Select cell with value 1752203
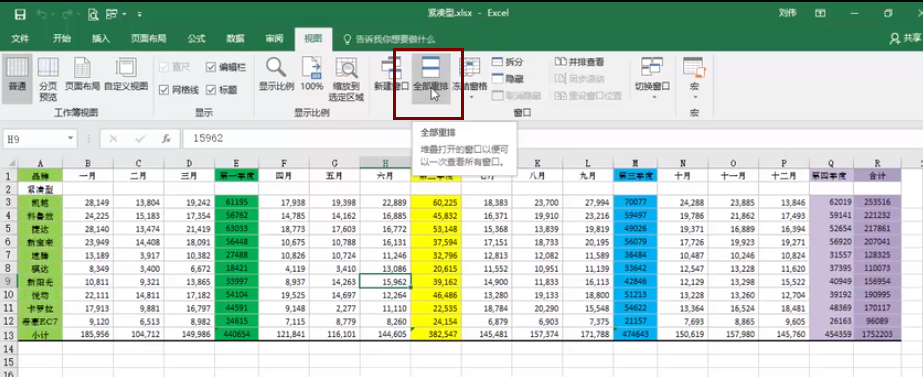This screenshot has width=923, height=377. tap(877, 334)
